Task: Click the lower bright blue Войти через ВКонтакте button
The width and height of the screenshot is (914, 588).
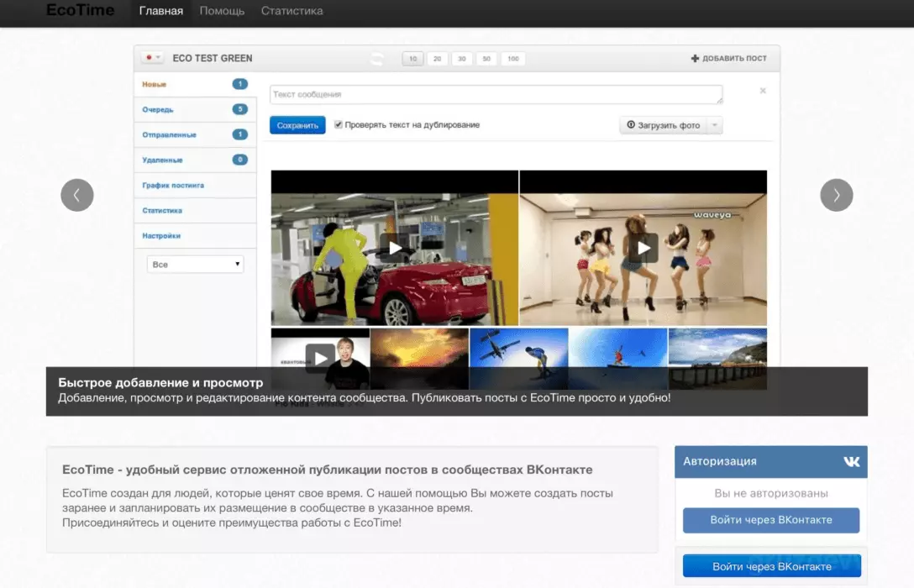Action: click(772, 566)
